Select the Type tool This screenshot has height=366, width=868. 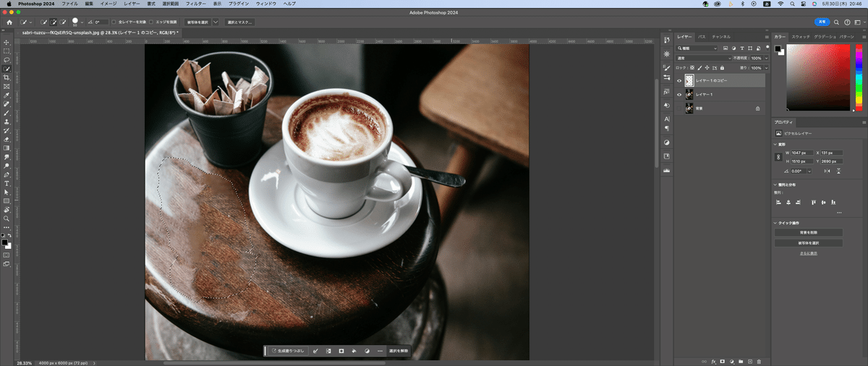tap(7, 183)
